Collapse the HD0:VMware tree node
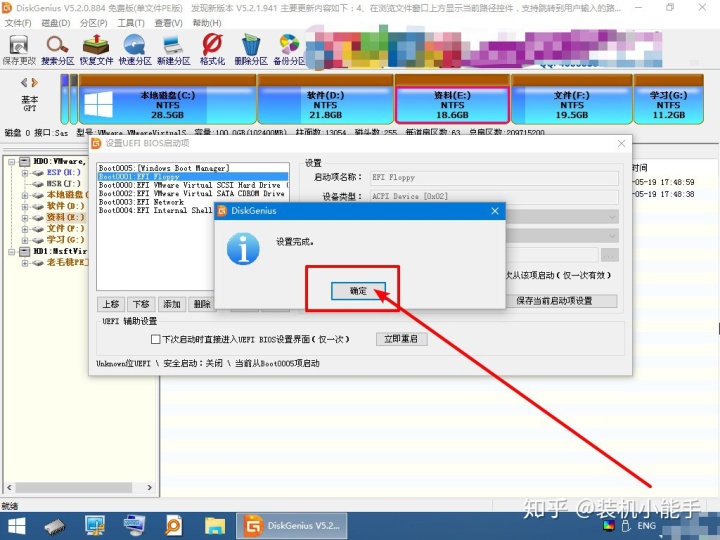 pyautogui.click(x=11, y=162)
